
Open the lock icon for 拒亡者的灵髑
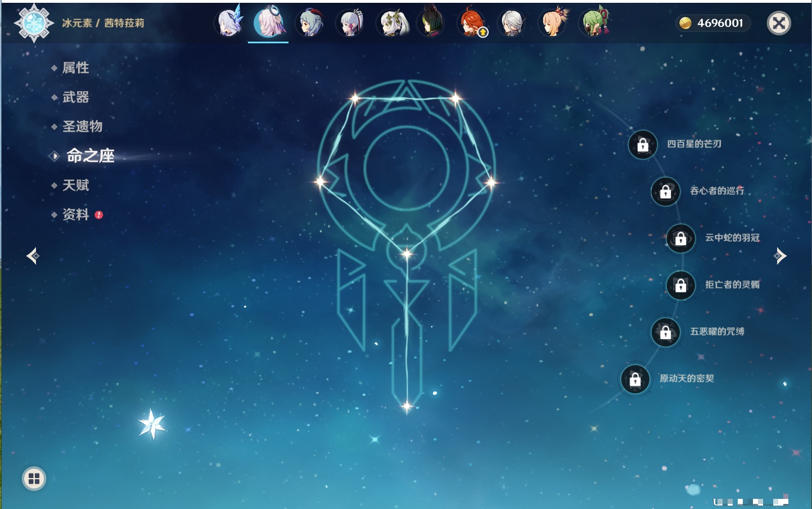coord(680,285)
